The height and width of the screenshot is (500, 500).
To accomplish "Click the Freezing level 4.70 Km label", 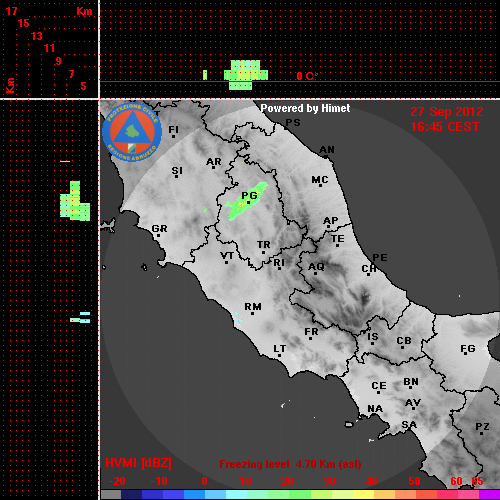I will pos(290,464).
